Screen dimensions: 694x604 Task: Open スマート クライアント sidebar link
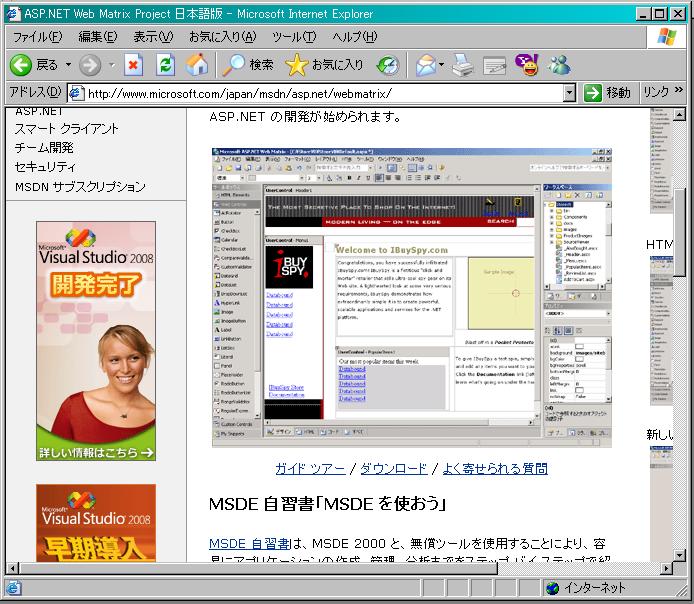tap(66, 129)
